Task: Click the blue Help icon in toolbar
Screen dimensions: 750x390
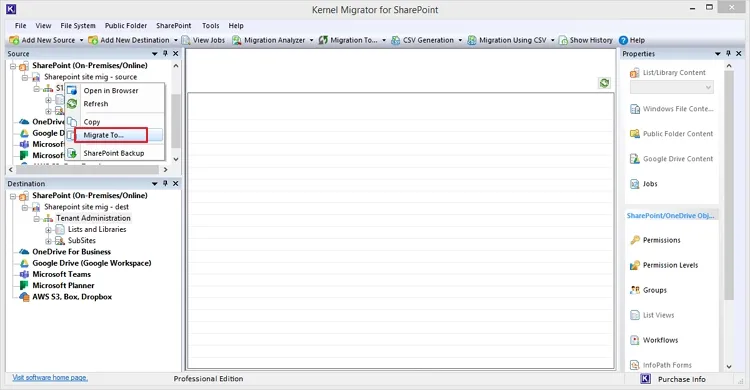Action: [623, 40]
